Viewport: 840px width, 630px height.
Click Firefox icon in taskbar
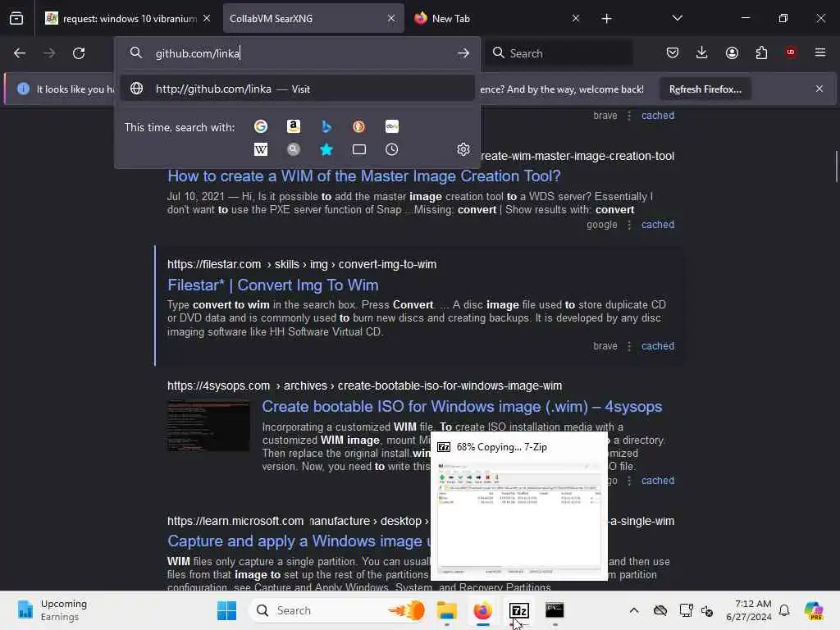point(482,610)
